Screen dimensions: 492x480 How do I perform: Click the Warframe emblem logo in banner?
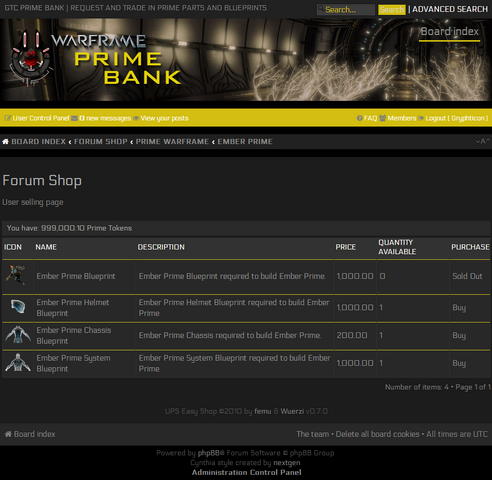(31, 59)
